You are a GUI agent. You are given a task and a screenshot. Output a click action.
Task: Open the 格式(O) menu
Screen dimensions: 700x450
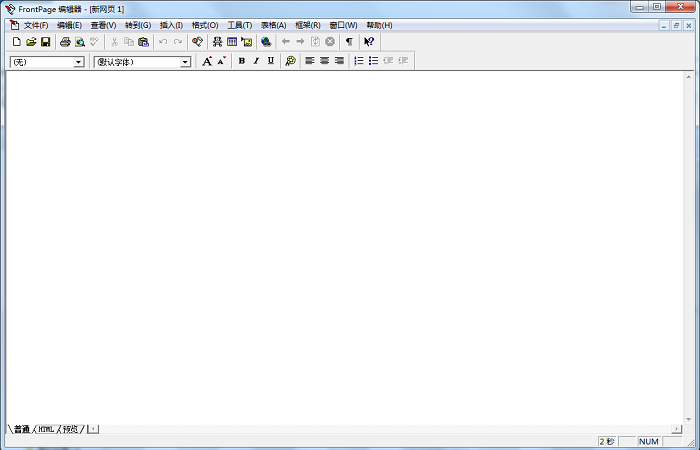(x=205, y=25)
